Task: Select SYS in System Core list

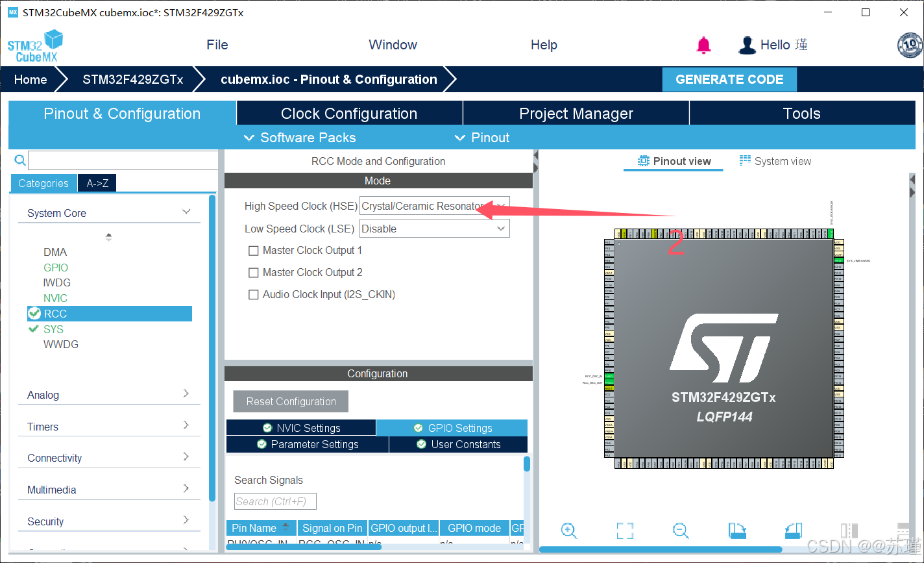Action: coord(54,329)
